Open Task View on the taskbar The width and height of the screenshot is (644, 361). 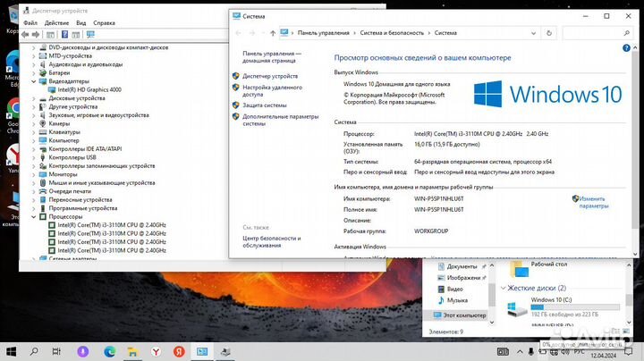tap(56, 351)
